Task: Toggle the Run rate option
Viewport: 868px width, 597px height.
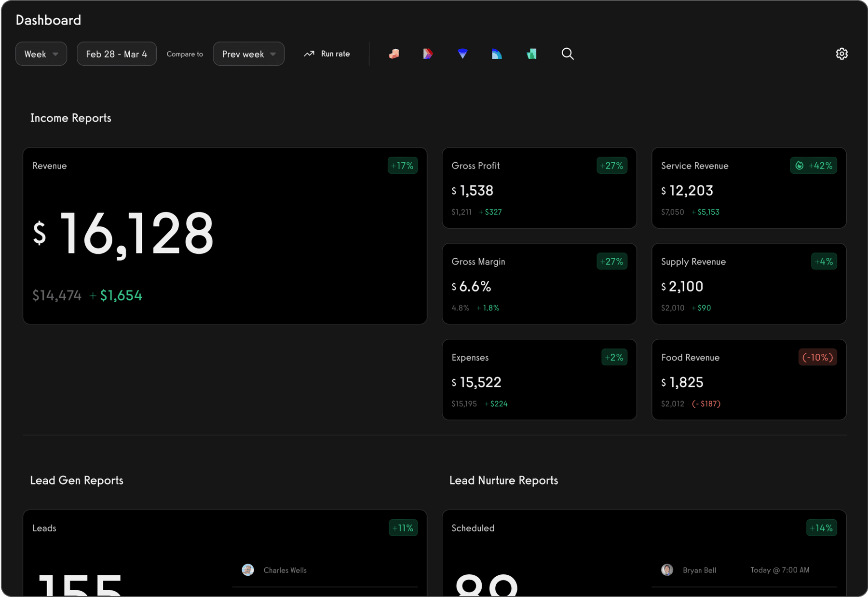Action: click(x=327, y=54)
